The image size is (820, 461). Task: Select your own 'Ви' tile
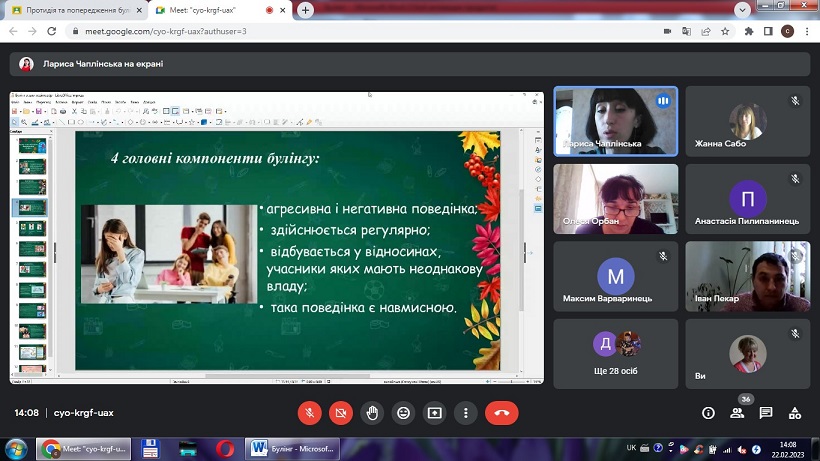tap(747, 354)
